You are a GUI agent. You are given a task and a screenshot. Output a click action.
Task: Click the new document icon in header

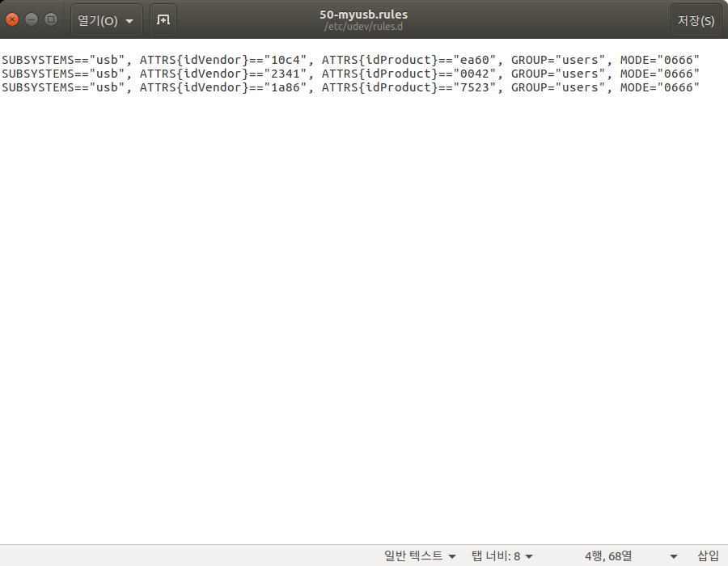[x=163, y=20]
